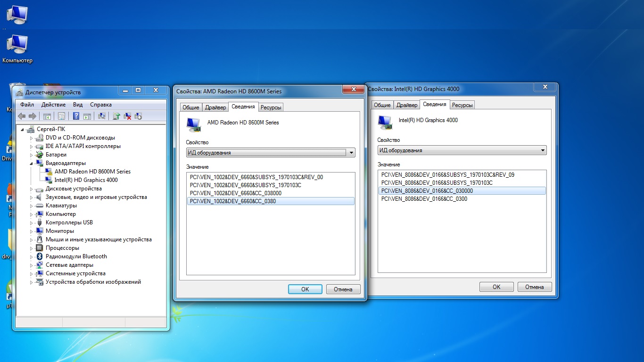Select Сведения tab in AMD Radeon dialog
The image size is (644, 362).
coord(243,107)
